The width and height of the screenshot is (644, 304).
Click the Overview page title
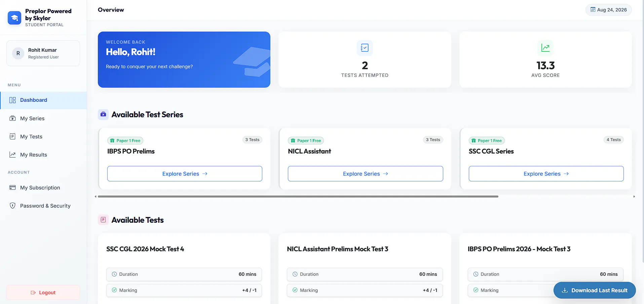click(111, 10)
